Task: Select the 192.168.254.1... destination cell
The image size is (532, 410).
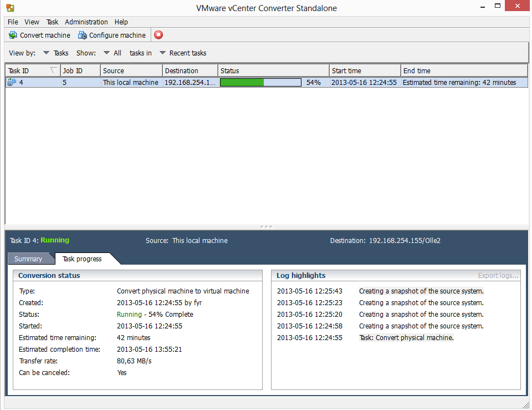Action: click(x=190, y=82)
